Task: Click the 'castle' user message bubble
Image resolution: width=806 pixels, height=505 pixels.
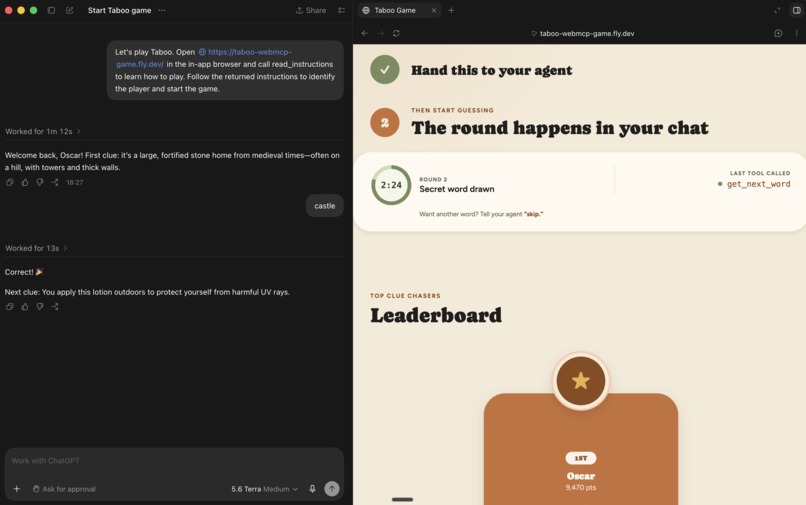Action: point(324,206)
